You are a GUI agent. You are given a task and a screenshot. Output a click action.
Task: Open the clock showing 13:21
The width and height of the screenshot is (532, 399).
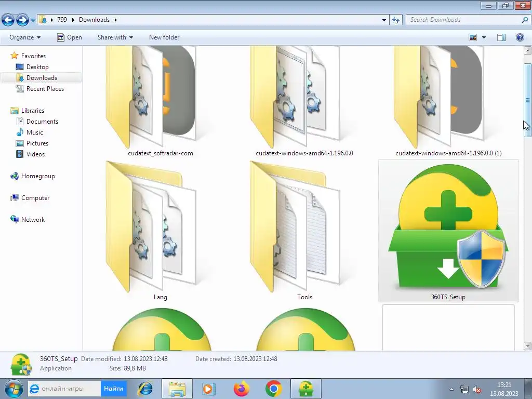coord(504,389)
